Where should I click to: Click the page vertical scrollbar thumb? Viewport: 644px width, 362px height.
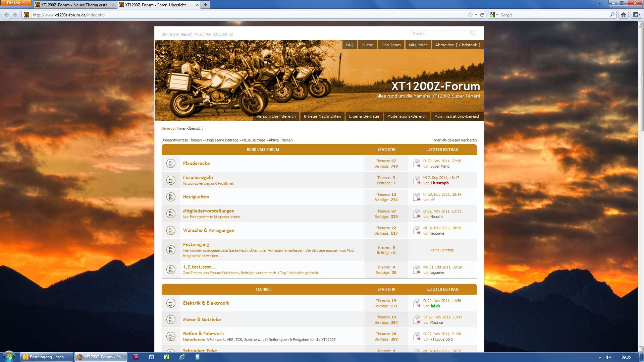[x=641, y=79]
